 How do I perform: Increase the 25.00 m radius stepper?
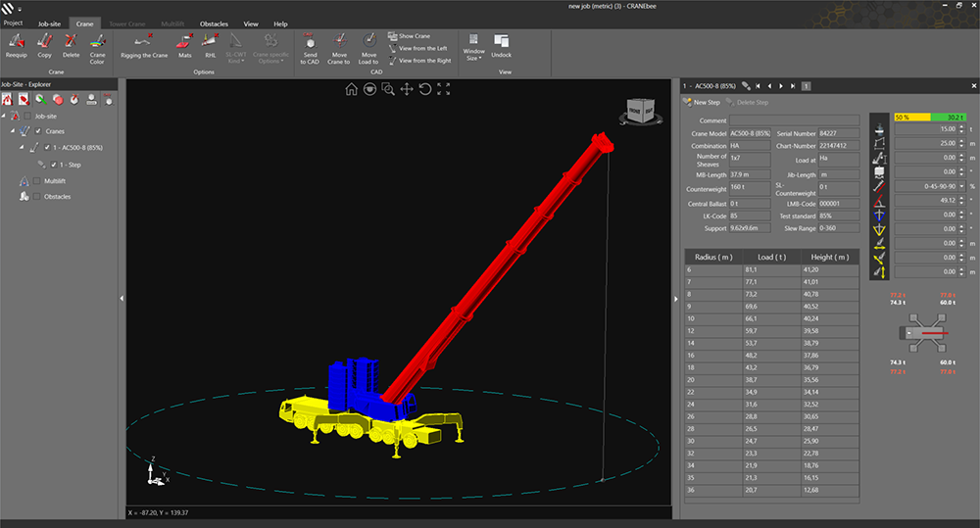coord(962,141)
